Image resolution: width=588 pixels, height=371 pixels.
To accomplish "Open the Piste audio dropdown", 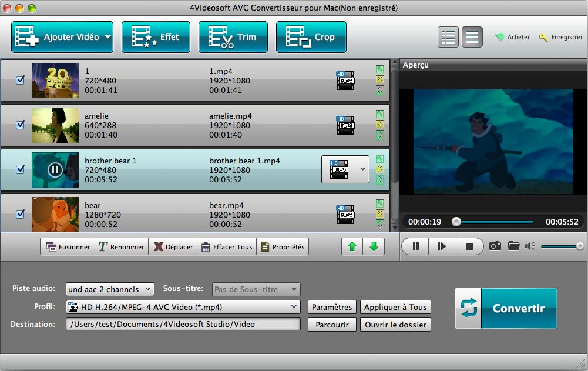I will [x=110, y=289].
